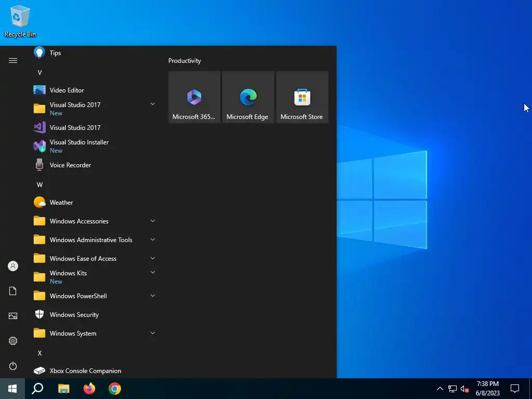The image size is (532, 399).
Task: Click the Power icon in Start sidebar
Action: click(x=13, y=366)
